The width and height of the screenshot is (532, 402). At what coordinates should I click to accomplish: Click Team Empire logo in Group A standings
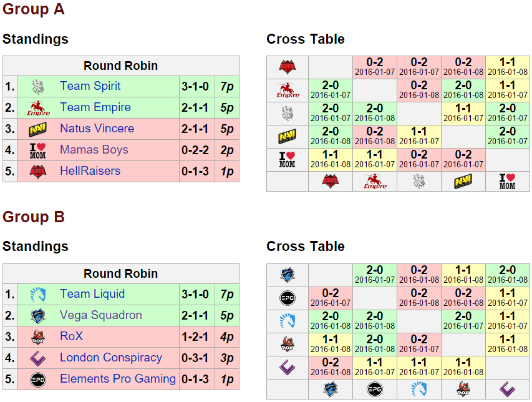click(x=38, y=108)
